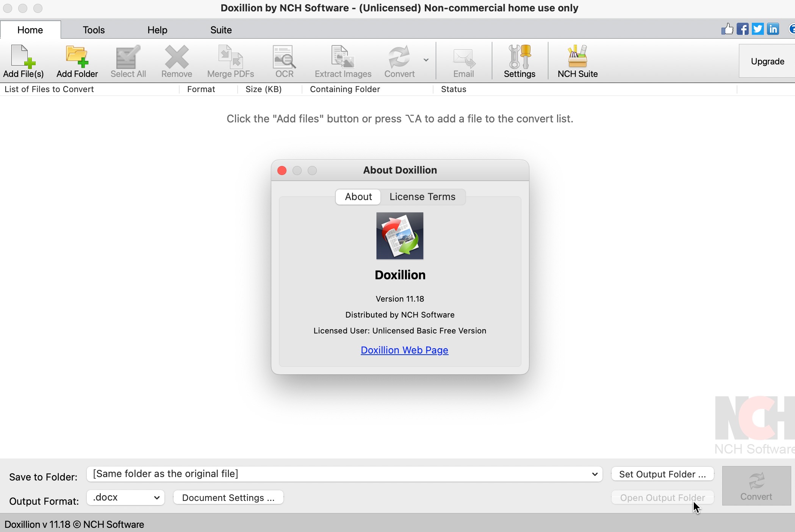Image resolution: width=795 pixels, height=532 pixels.
Task: Click Open Output Folder button
Action: 662,498
